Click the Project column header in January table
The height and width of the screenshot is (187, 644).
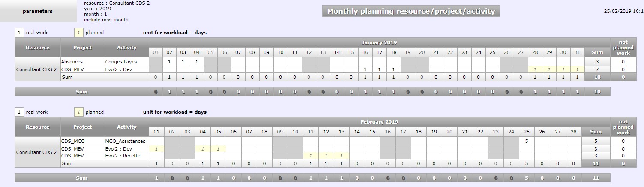pyautogui.click(x=82, y=48)
